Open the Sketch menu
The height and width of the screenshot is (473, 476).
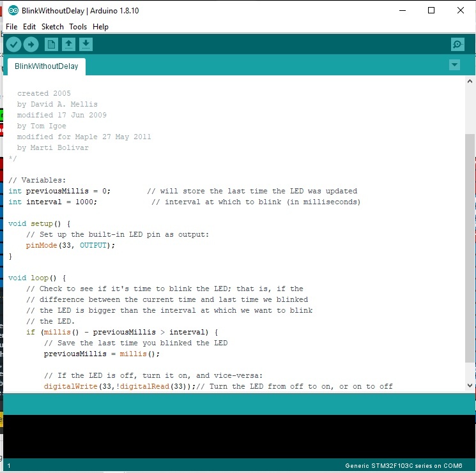pyautogui.click(x=52, y=27)
